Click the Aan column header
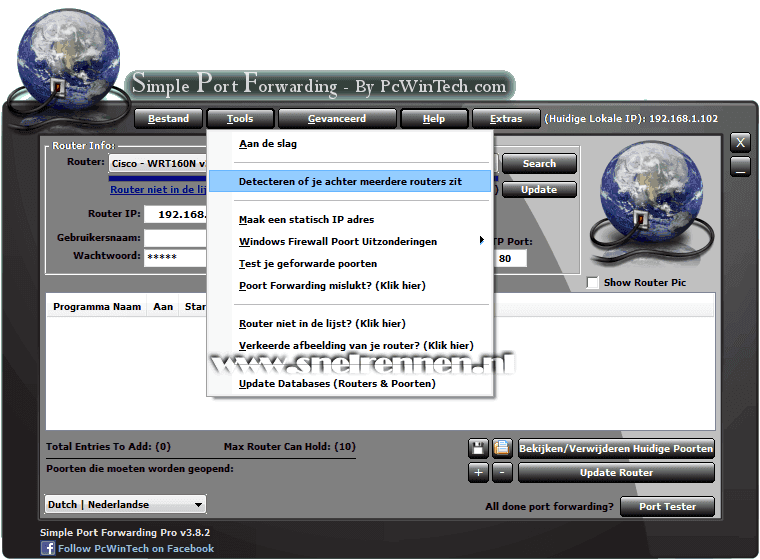This screenshot has width=760, height=560. (x=163, y=306)
